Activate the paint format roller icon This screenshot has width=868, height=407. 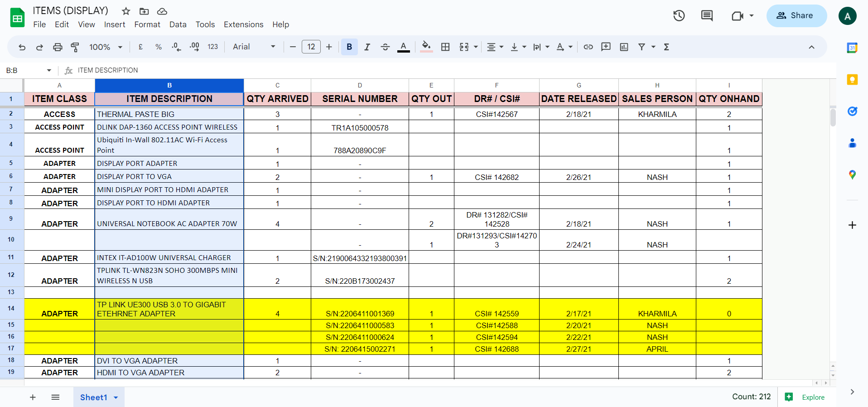[75, 47]
